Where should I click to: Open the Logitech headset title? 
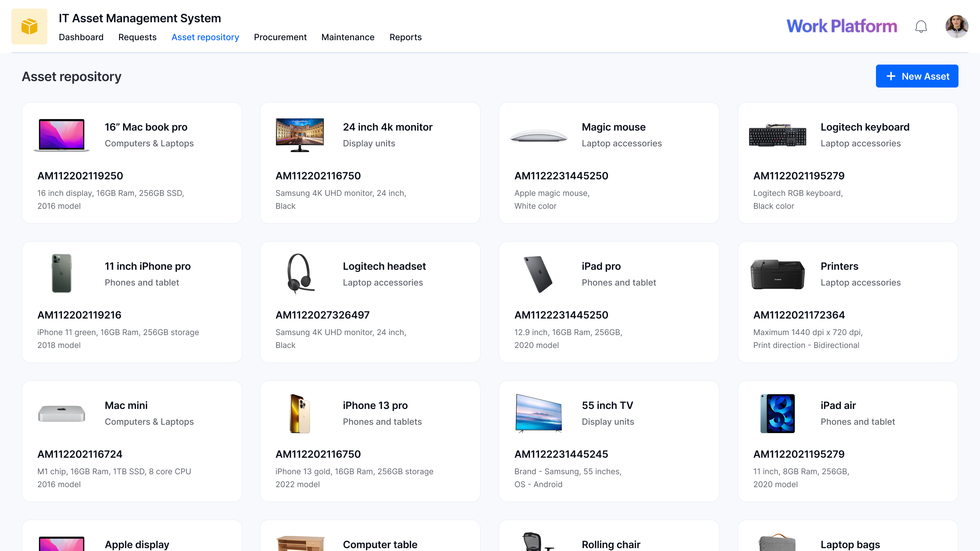click(x=384, y=267)
